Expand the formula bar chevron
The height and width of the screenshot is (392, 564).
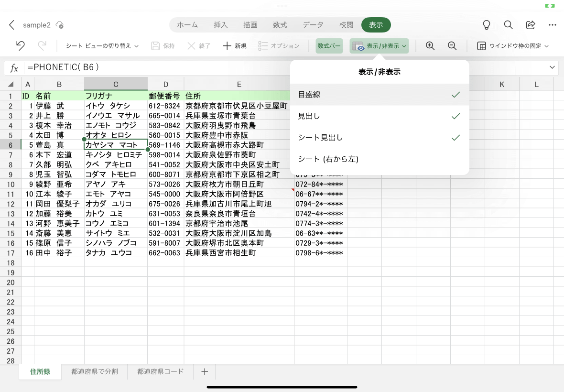552,67
